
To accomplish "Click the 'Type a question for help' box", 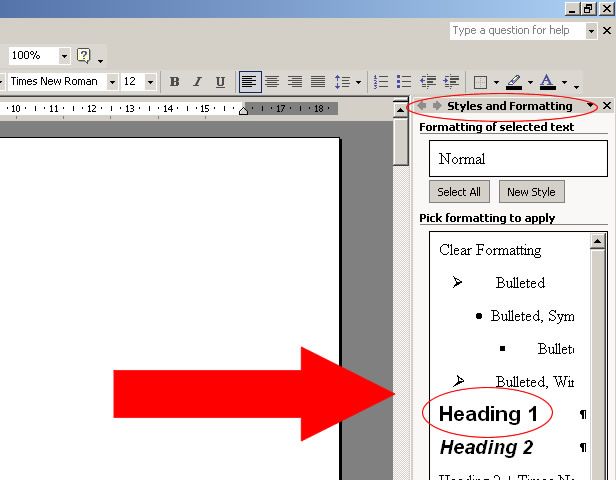I will [x=517, y=31].
